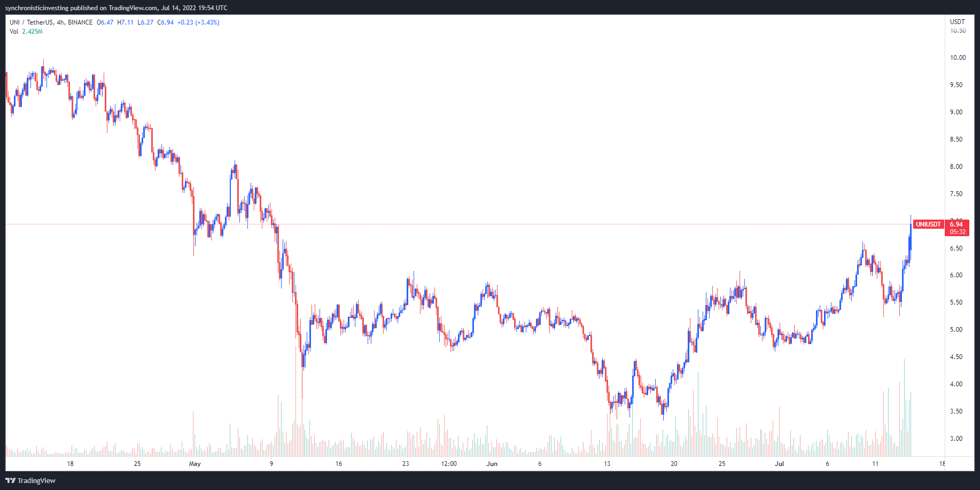This screenshot has height=490, width=980.
Task: Click the synchronisticinvesting author name in header
Action: (37, 8)
